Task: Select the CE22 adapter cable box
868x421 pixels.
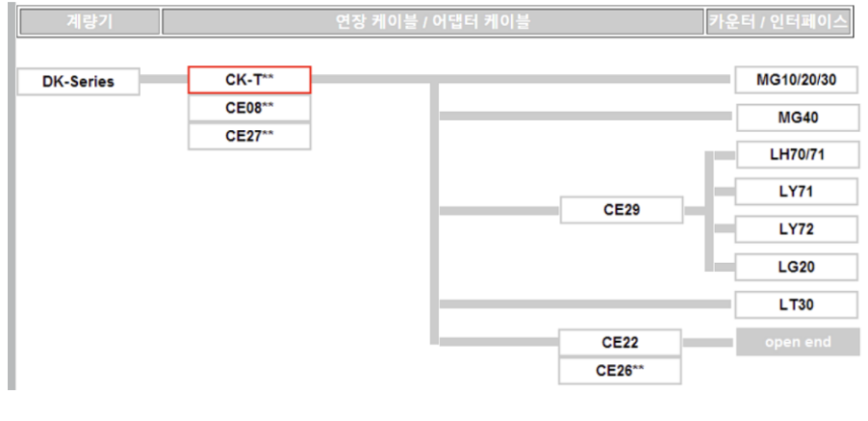Action: [x=621, y=342]
